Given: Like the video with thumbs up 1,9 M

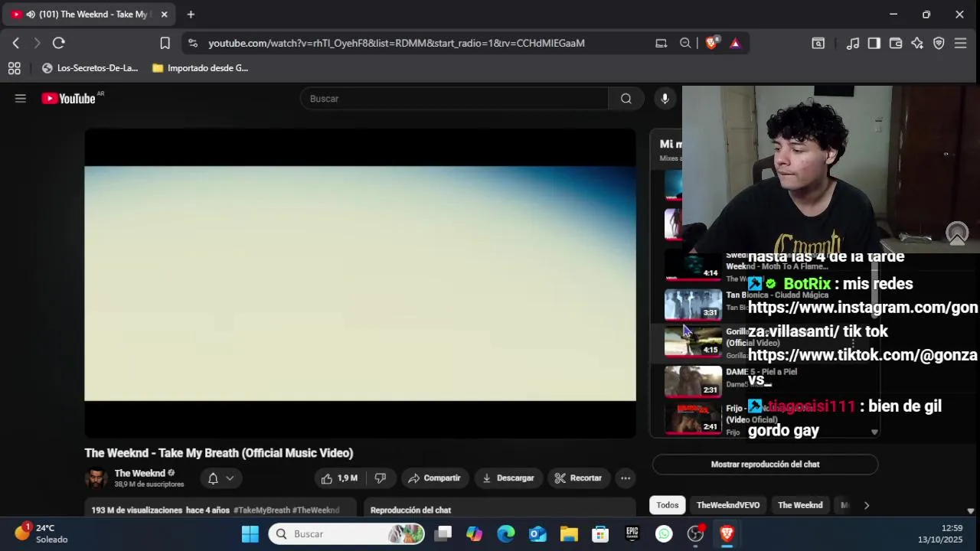Looking at the screenshot, I should coord(338,478).
